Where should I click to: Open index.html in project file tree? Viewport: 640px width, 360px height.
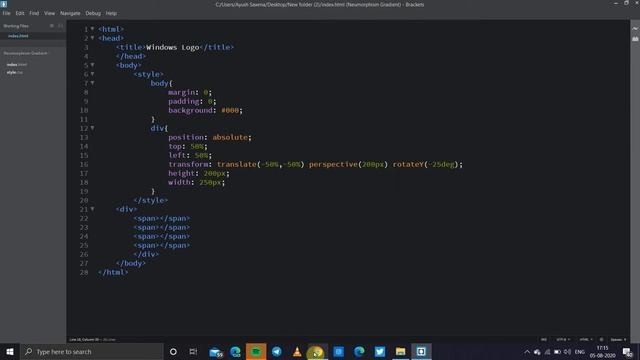click(17, 64)
